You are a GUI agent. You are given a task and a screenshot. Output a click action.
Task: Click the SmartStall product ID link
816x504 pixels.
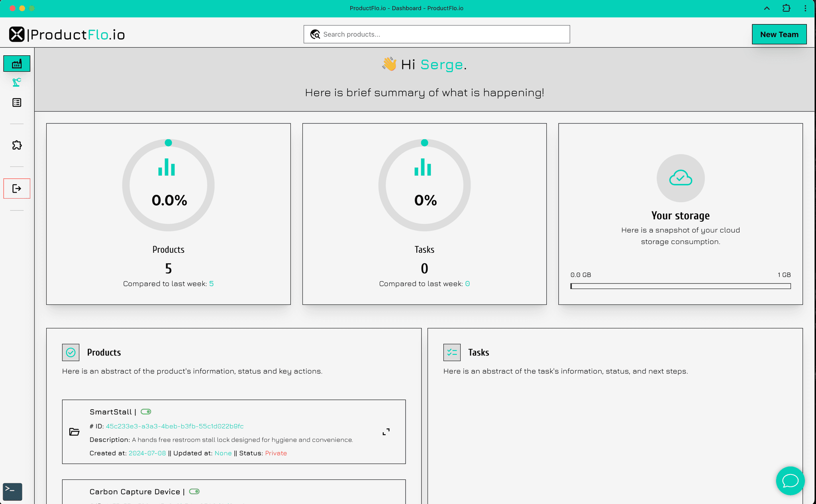175,426
